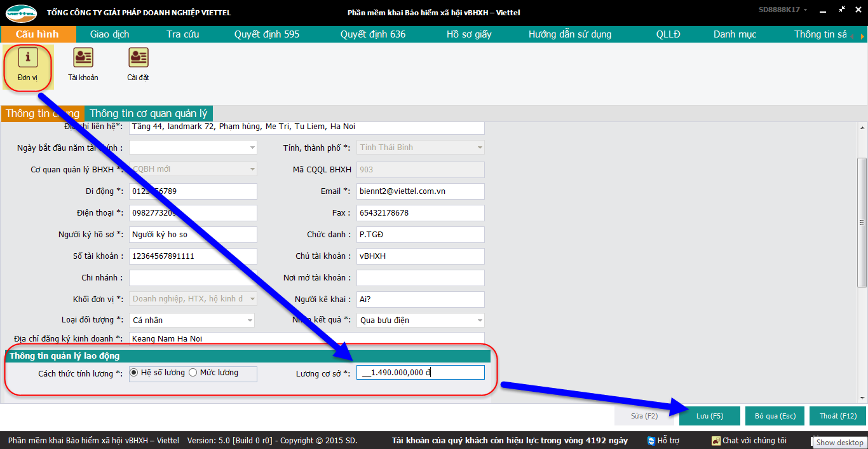
Task: Focus the Địa chỉ đăng ký kinh doanh field
Action: click(307, 338)
